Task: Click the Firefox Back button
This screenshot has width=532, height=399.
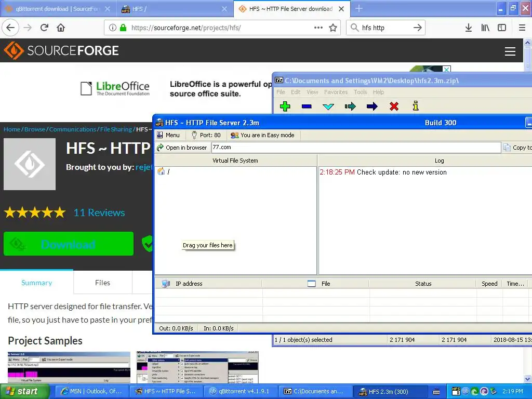Action: (10, 28)
